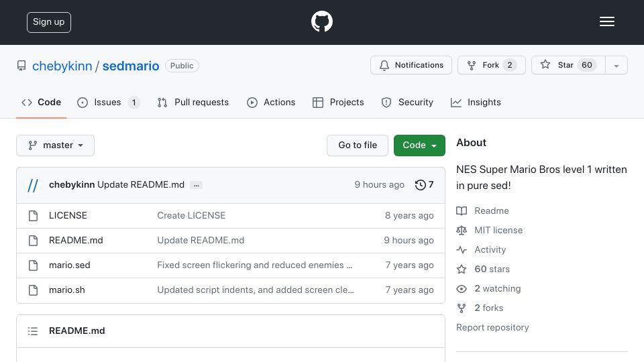The width and height of the screenshot is (644, 362).
Task: Open README.md in the file list
Action: (76, 241)
